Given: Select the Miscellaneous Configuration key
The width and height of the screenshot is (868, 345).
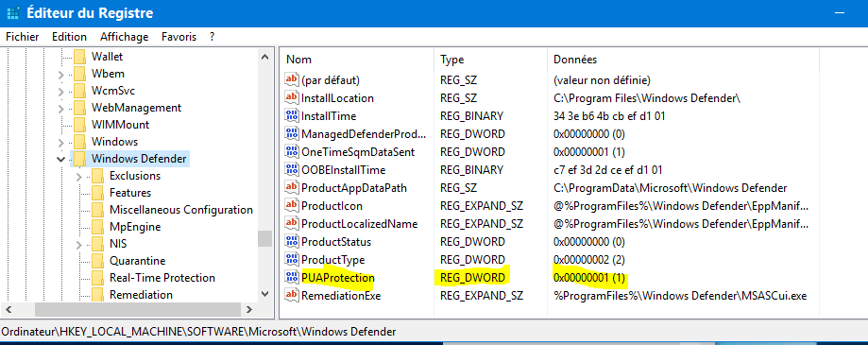Looking at the screenshot, I should 181,210.
